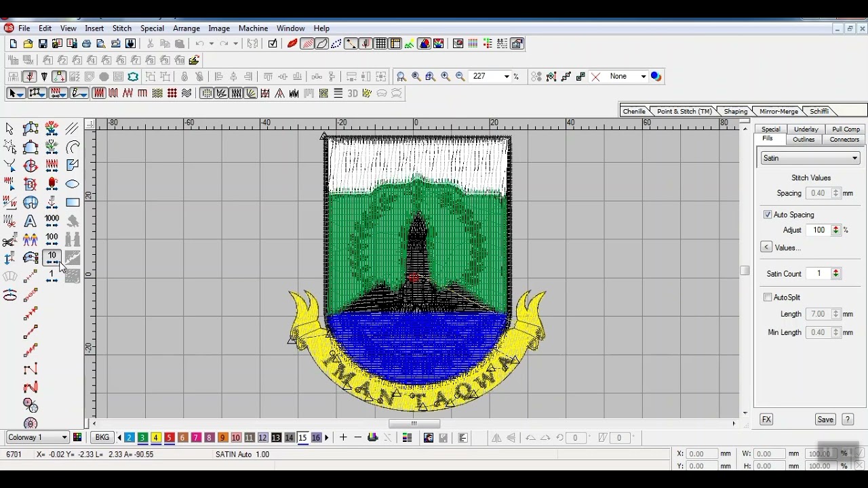The image size is (868, 488).
Task: Click the New design icon
Action: coord(13,44)
